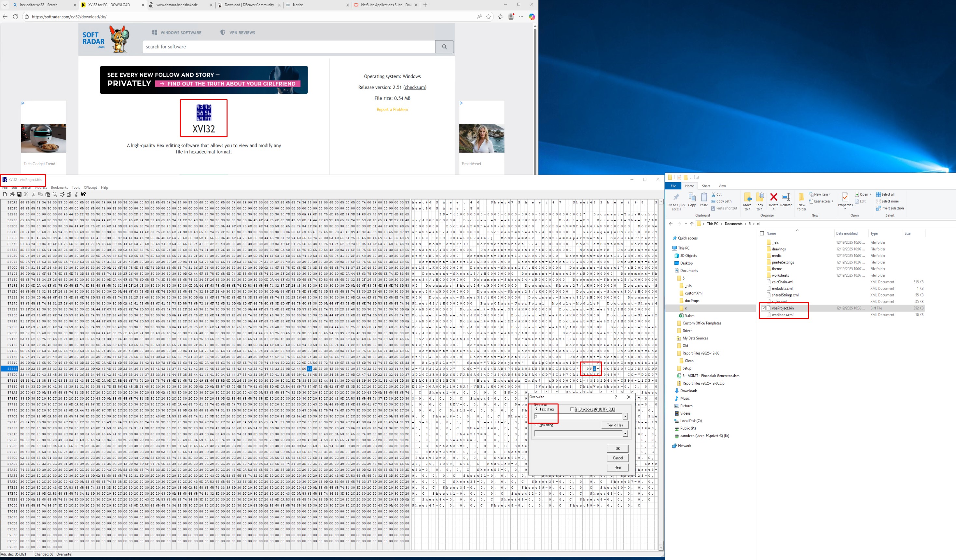The height and width of the screenshot is (560, 956).
Task: Click the Properties icon in Explorer ribbon
Action: (x=845, y=197)
